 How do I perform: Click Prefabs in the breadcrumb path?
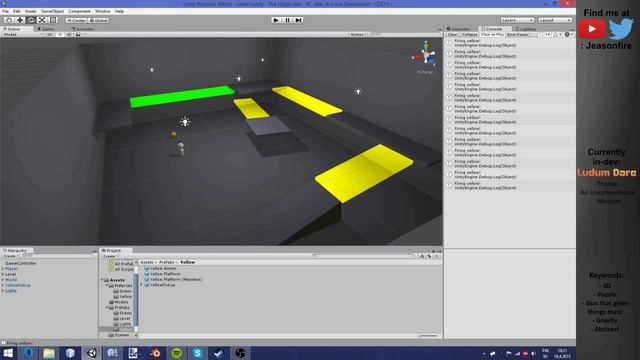click(167, 262)
